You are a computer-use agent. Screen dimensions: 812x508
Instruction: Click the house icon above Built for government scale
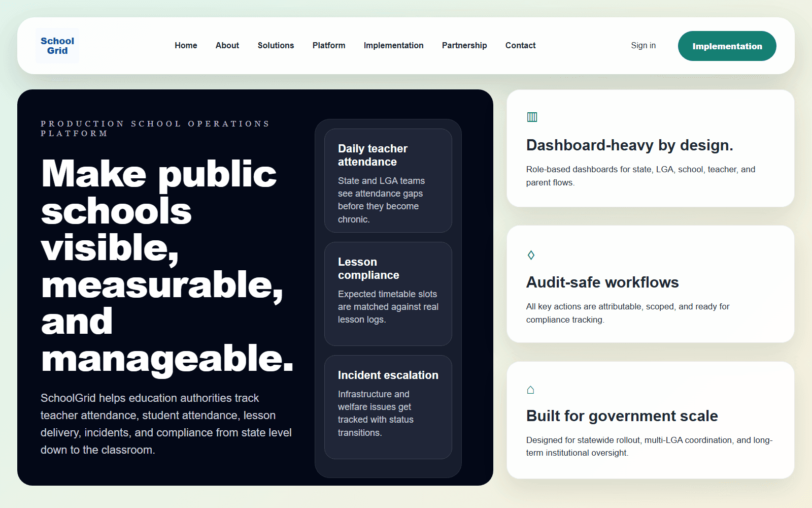[x=530, y=390]
